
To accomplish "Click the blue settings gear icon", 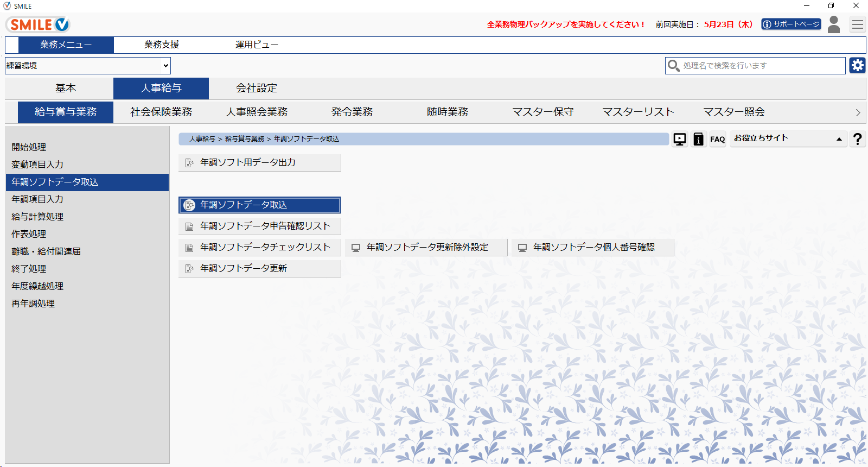I will [857, 66].
